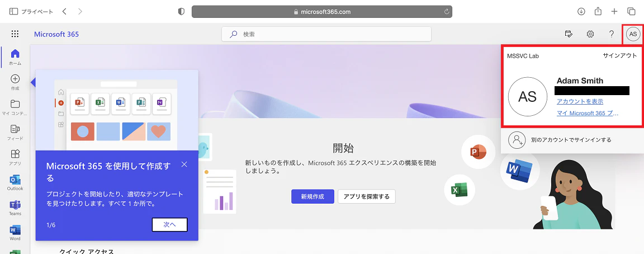Focus the 検索 search box

click(x=326, y=34)
